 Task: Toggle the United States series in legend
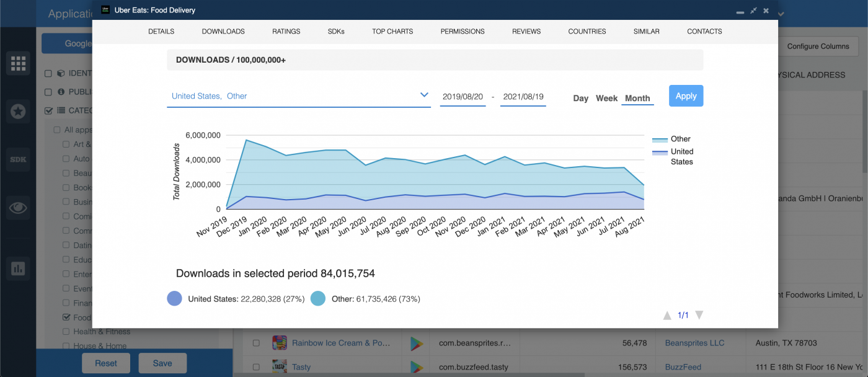coord(673,156)
